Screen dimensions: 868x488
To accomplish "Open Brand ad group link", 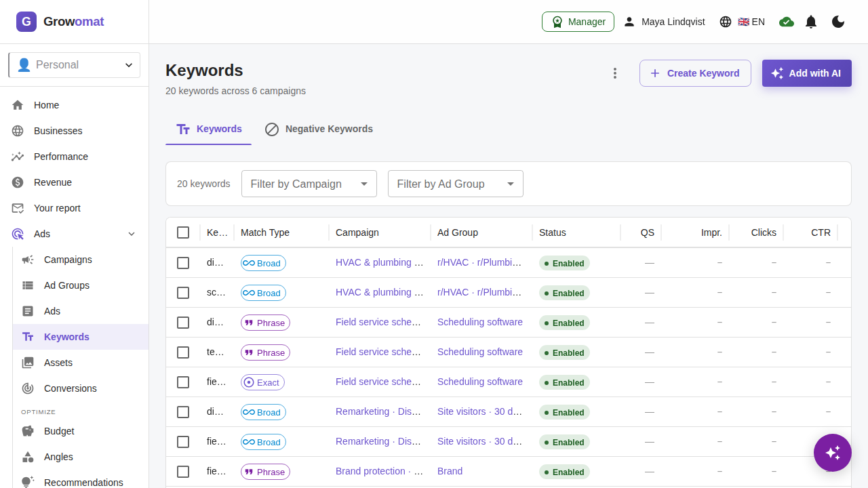I will point(450,471).
